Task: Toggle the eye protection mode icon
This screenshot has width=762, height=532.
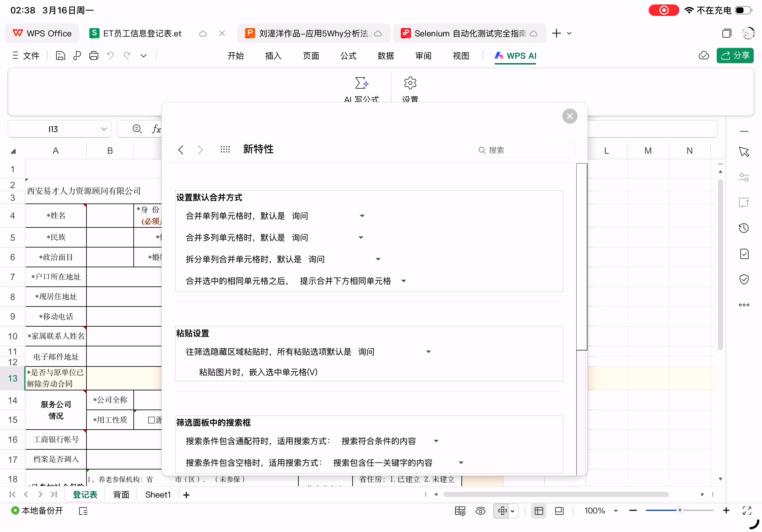Action: (480, 511)
